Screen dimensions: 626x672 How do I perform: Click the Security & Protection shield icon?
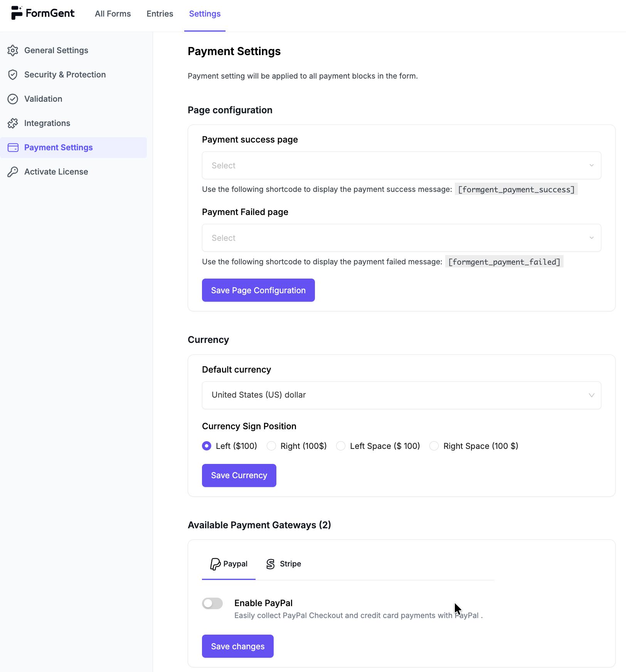[x=13, y=75]
